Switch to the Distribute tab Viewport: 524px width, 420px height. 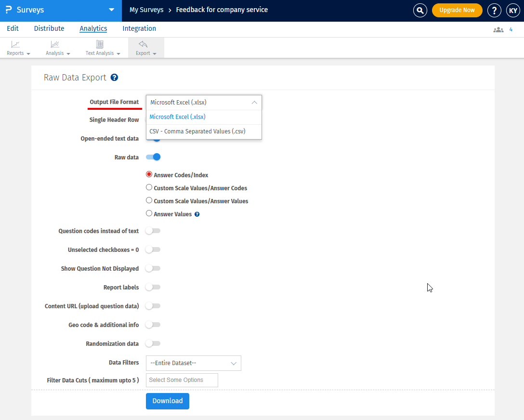pos(49,28)
